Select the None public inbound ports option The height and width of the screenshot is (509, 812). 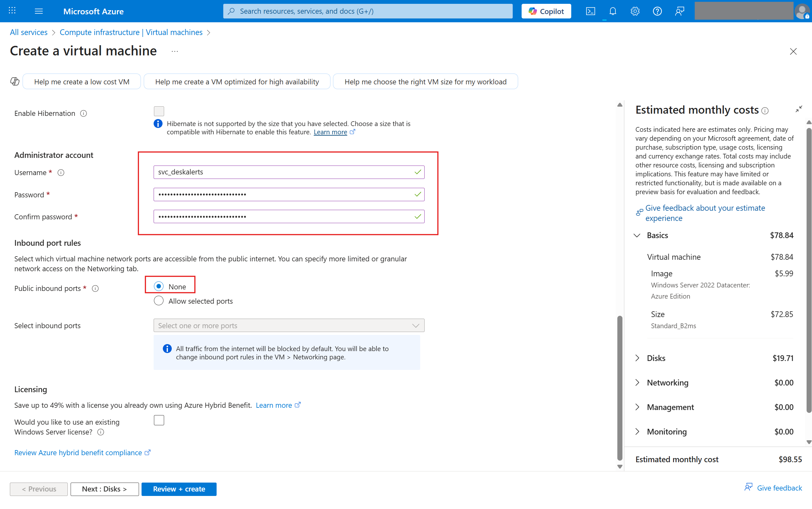pos(159,286)
